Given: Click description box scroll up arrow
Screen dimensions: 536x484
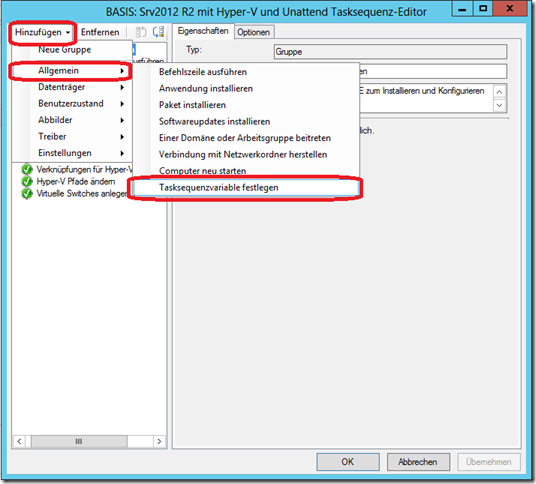Looking at the screenshot, I should [499, 92].
